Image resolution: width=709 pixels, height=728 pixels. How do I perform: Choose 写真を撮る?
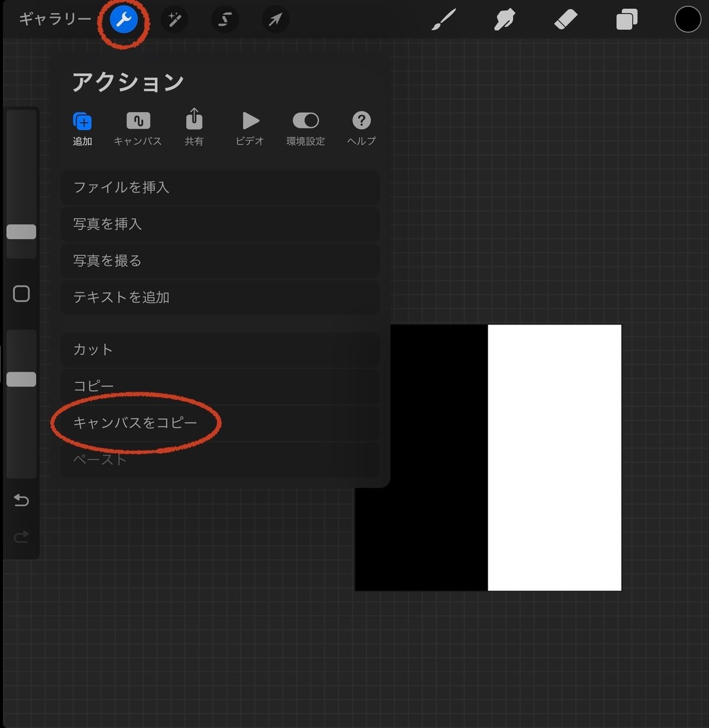click(220, 261)
